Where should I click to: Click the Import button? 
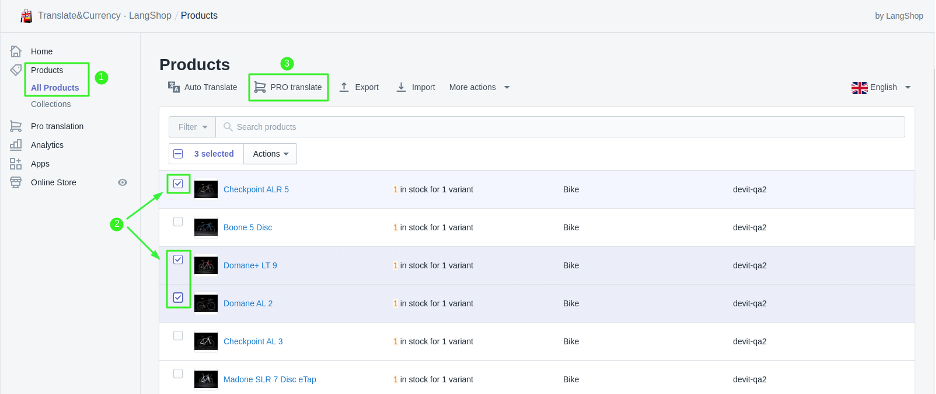[416, 87]
